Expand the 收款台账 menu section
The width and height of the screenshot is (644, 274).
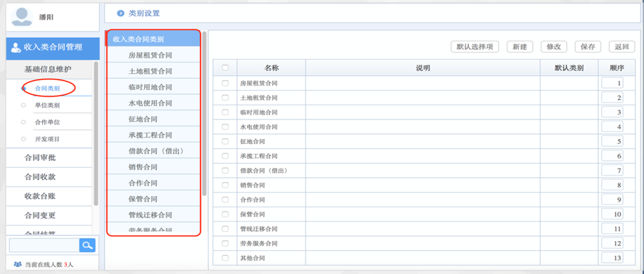click(x=49, y=197)
